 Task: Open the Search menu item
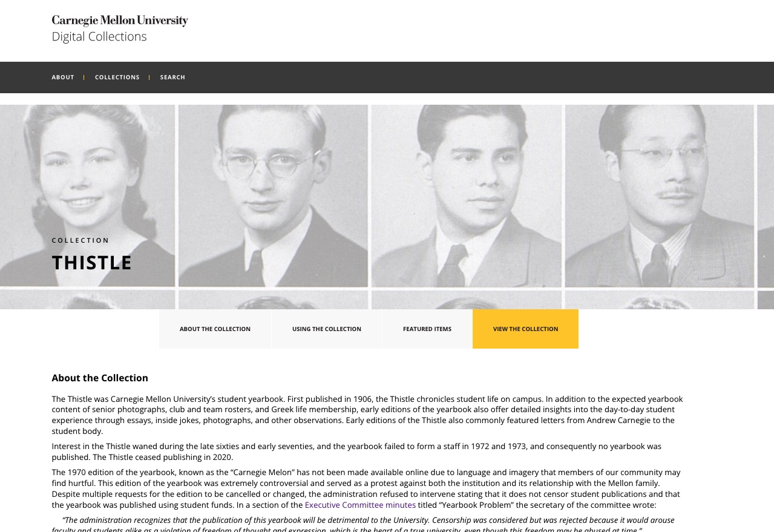(172, 77)
